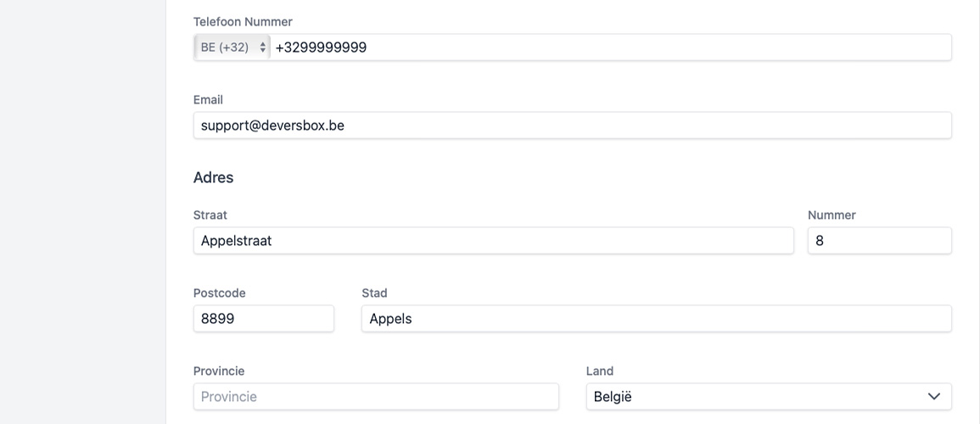980x424 pixels.
Task: Focus the Email field with support@deversbox.be
Action: click(572, 126)
